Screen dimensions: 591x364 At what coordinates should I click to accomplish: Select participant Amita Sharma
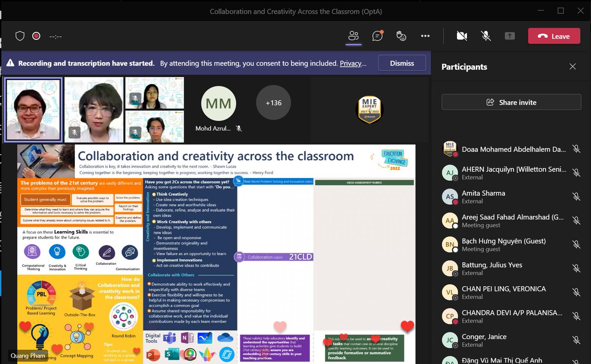point(511,197)
